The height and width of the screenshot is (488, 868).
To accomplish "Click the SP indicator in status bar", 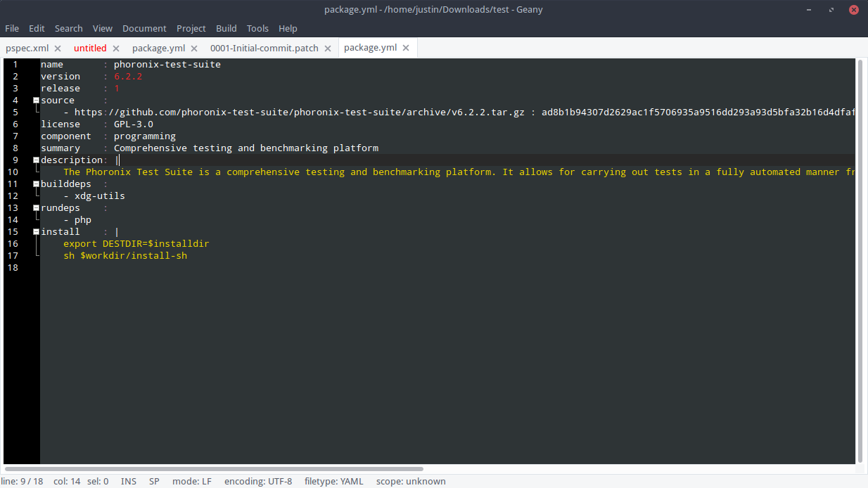I will tap(154, 482).
